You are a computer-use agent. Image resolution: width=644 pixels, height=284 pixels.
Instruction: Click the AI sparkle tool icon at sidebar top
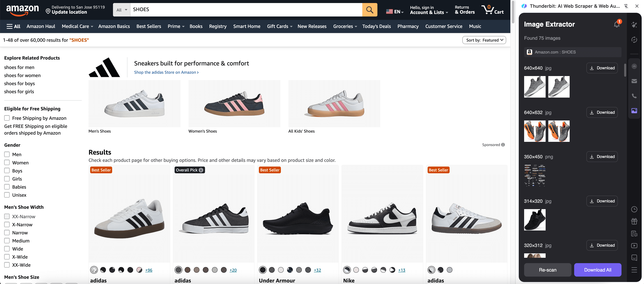pyautogui.click(x=634, y=25)
